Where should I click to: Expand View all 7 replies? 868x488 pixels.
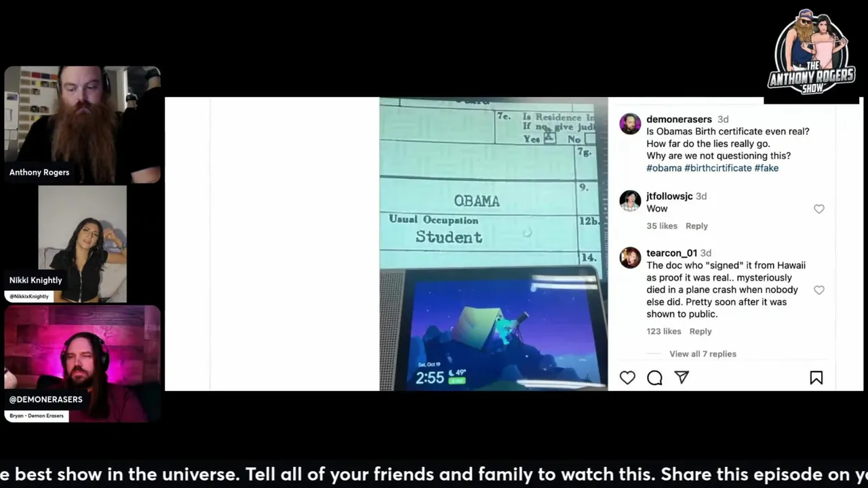[703, 354]
